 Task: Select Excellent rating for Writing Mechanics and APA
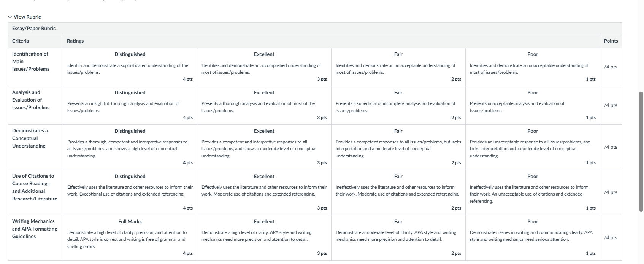pos(264,238)
